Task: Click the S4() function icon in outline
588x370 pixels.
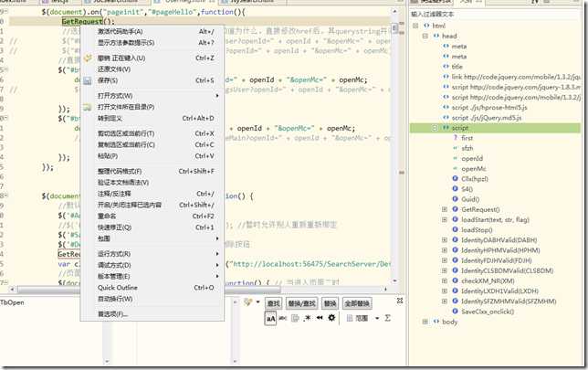Action: [455, 189]
